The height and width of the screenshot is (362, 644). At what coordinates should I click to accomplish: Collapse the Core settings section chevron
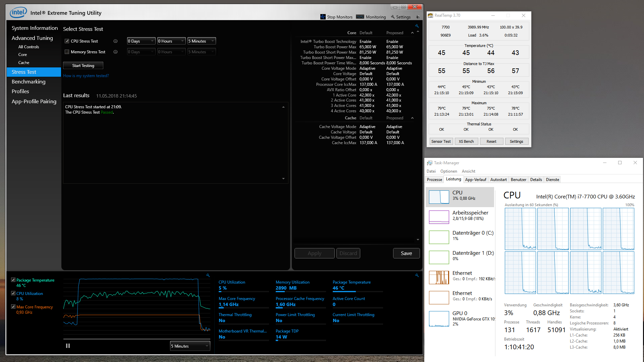click(x=412, y=33)
